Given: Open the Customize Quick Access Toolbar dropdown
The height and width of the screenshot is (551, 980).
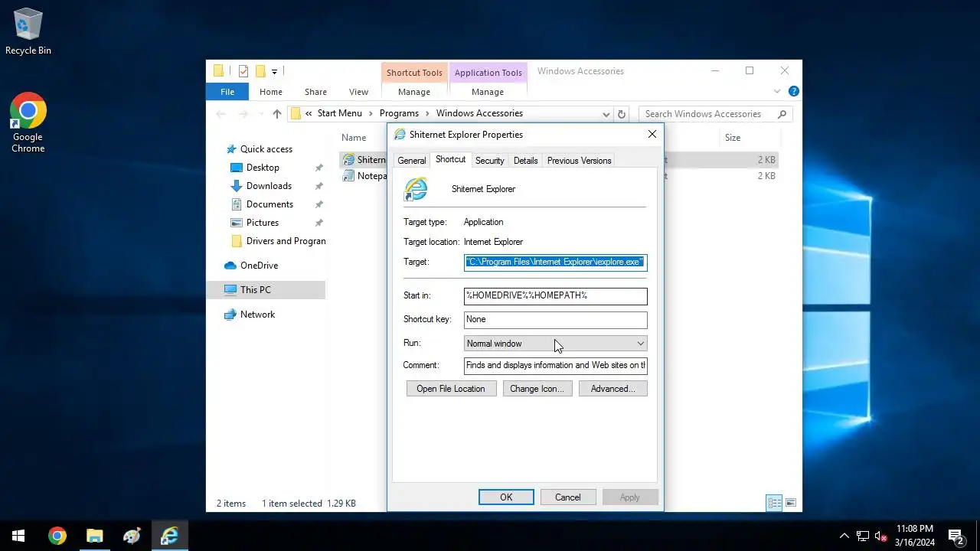Looking at the screenshot, I should pos(274,71).
